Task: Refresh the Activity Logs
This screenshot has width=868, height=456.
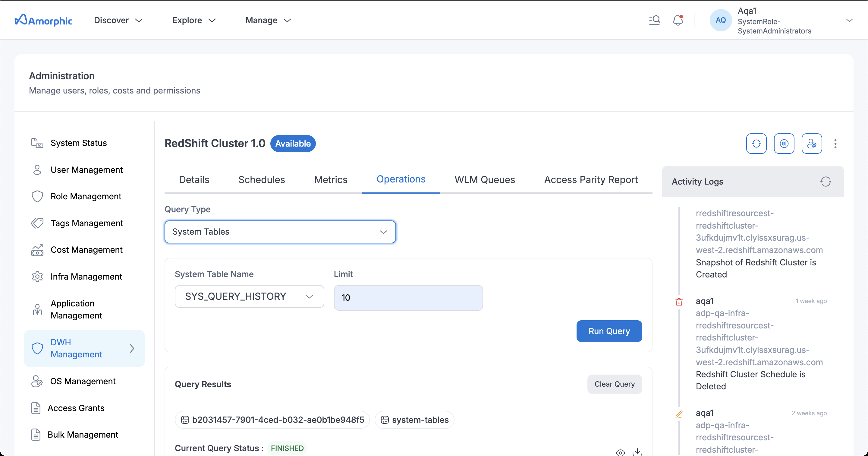Action: coord(826,182)
